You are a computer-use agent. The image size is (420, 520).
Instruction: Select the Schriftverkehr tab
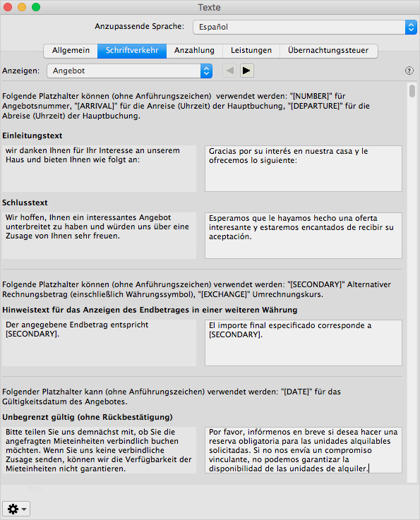pyautogui.click(x=132, y=50)
